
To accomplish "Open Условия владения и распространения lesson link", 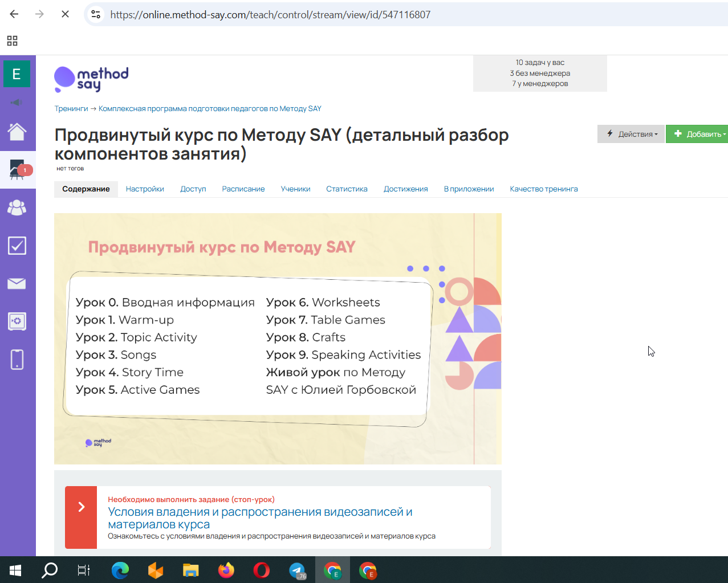I will click(260, 518).
